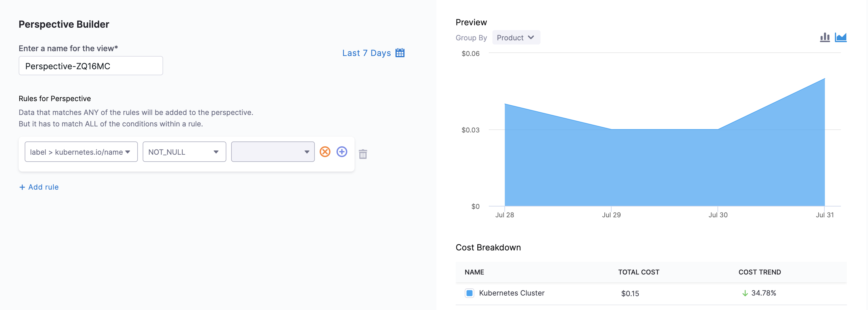Switch preview to area chart view
Viewport: 868px width, 310px height.
point(840,37)
